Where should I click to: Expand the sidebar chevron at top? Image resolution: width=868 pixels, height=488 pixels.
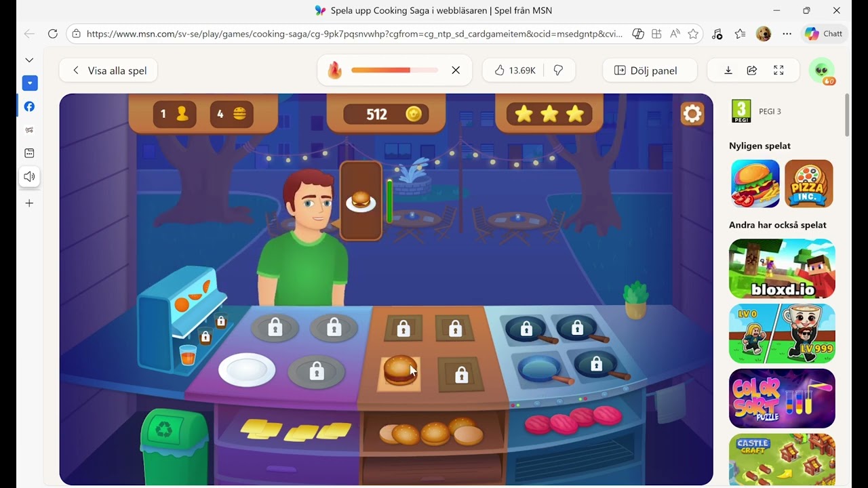coord(29,60)
